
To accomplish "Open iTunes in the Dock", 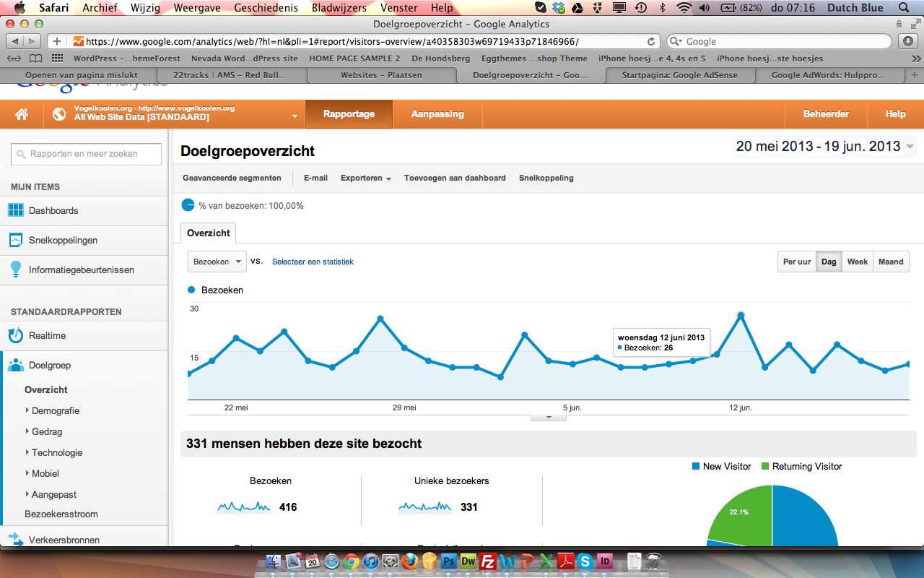I will click(371, 561).
